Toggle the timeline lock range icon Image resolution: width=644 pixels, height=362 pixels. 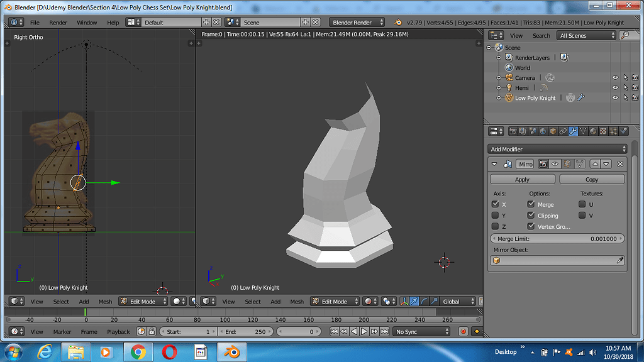(152, 331)
